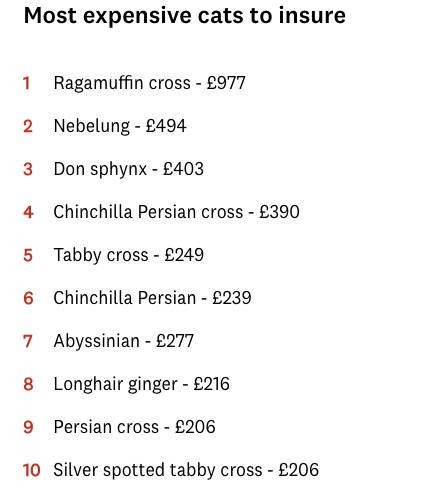Click the red rank number 6
This screenshot has width=448, height=490.
point(28,298)
